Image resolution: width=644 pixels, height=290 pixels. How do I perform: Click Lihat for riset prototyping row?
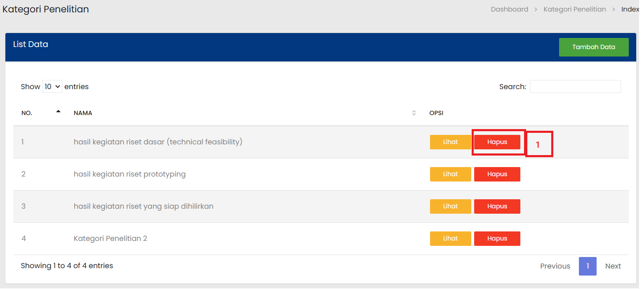(x=450, y=174)
